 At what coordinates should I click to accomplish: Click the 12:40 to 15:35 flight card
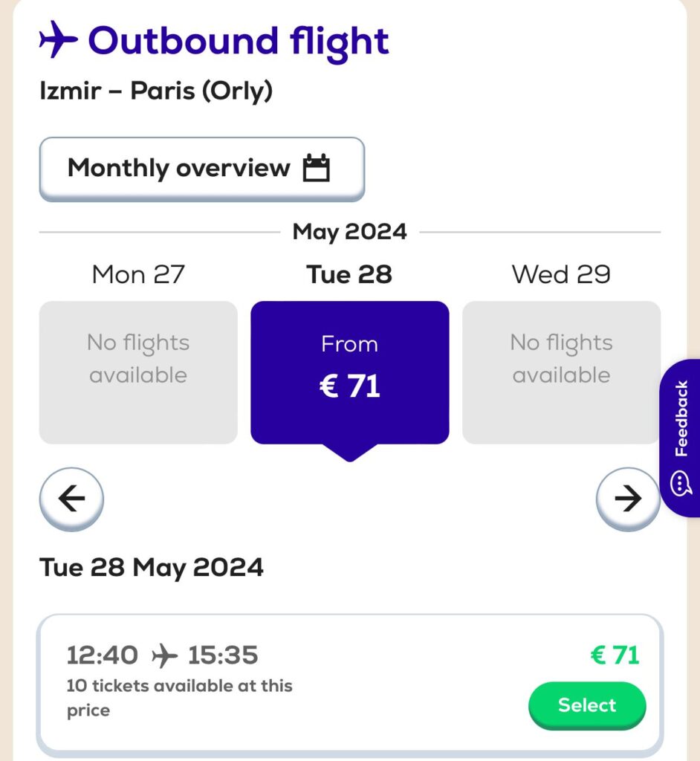pos(350,684)
